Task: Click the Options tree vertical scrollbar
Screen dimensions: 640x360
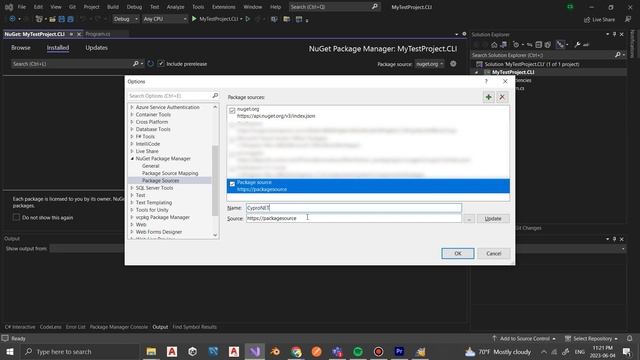Action: [x=215, y=180]
